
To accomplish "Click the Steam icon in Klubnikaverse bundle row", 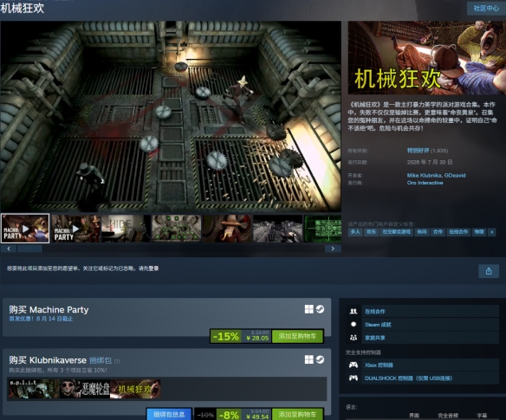I will 320,359.
